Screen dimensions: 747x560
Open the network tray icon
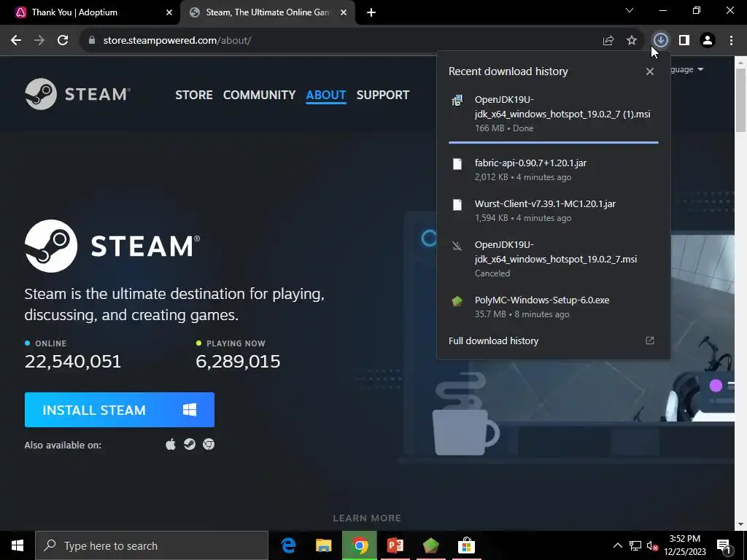[635, 545]
